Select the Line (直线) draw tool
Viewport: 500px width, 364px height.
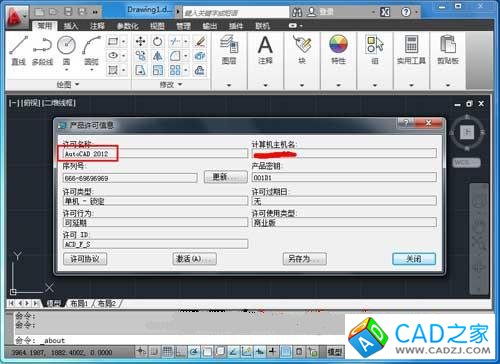18,50
